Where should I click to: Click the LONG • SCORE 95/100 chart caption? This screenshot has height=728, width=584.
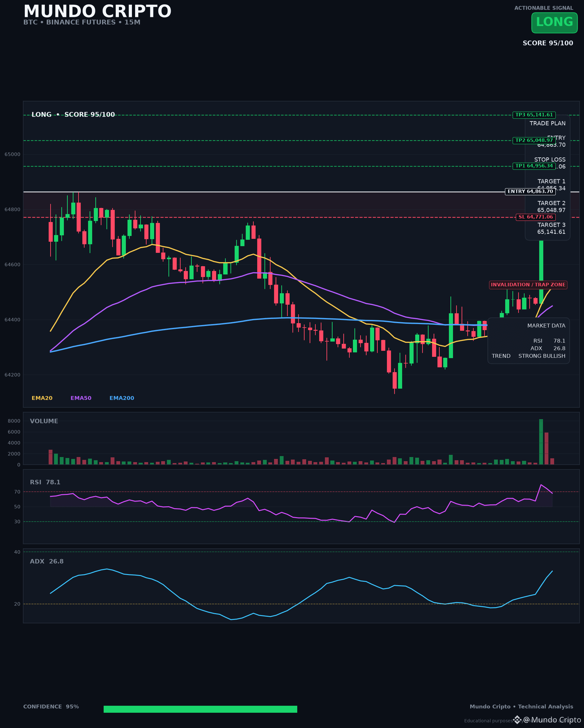[73, 114]
